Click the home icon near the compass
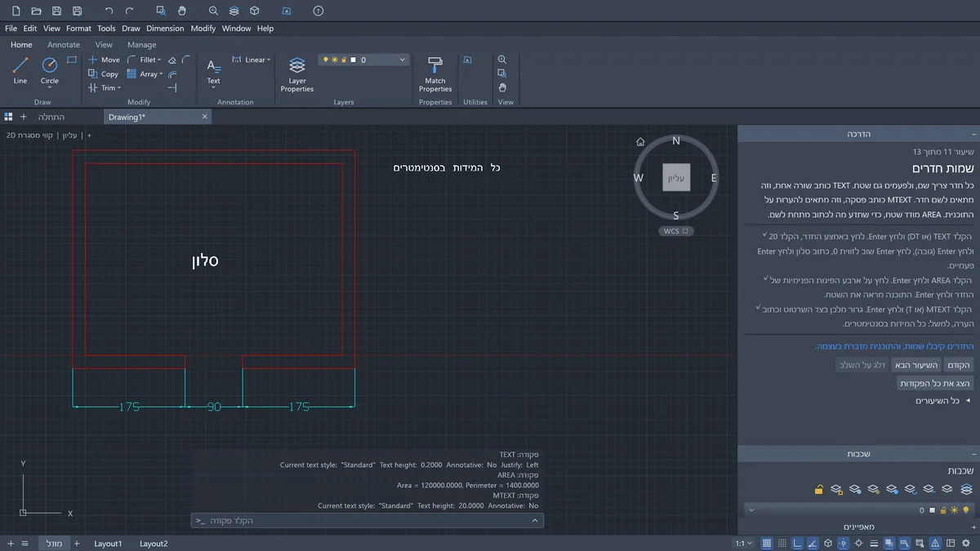 pos(641,142)
